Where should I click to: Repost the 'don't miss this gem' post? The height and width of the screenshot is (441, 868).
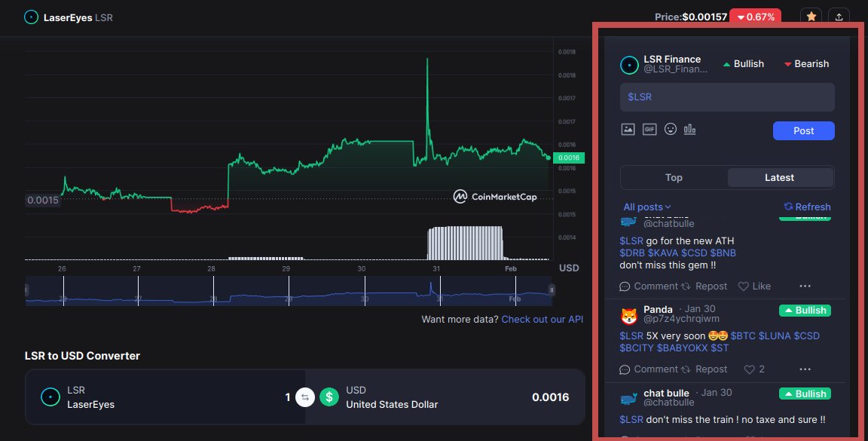(704, 286)
